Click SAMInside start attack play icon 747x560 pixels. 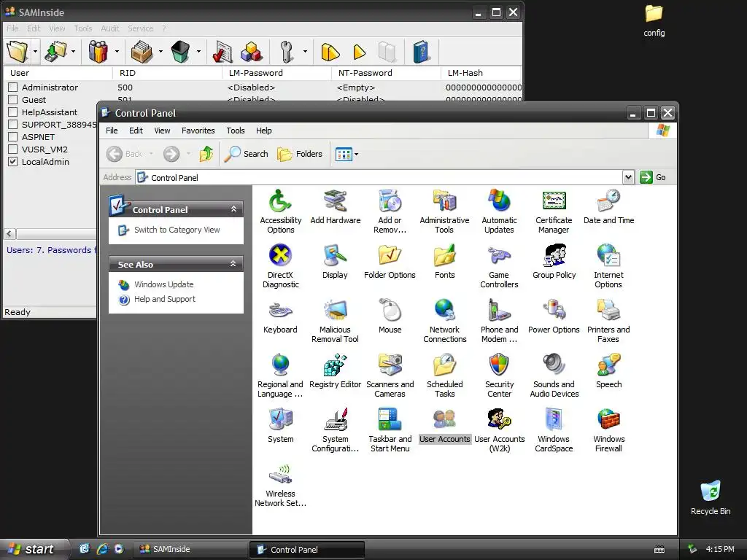click(359, 52)
